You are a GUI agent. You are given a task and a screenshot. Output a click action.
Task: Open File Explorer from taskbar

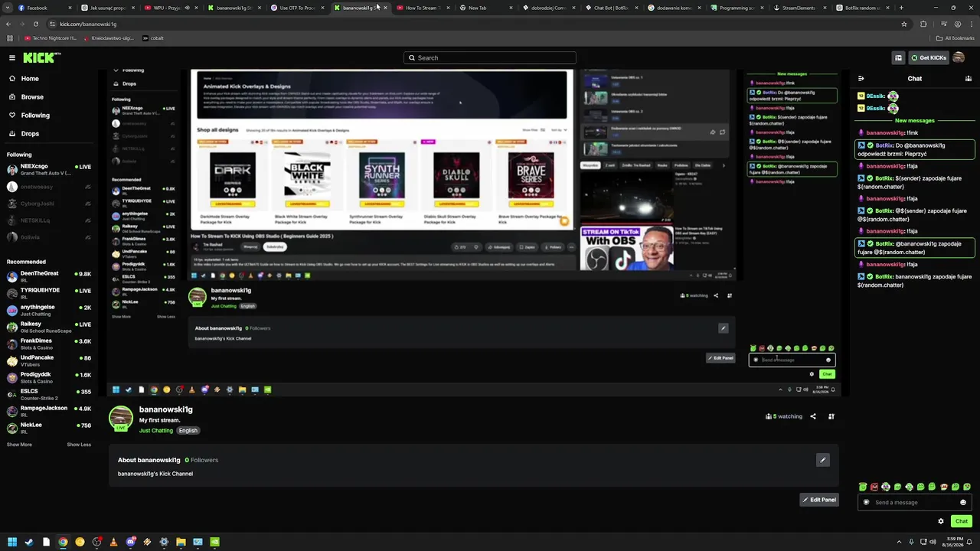pyautogui.click(x=181, y=542)
